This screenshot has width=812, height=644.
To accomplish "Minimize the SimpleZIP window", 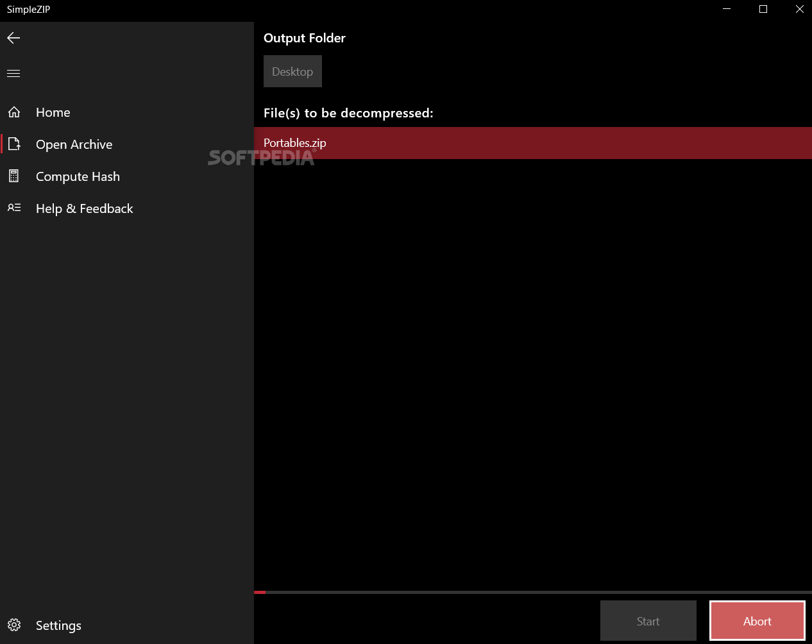I will 727,9.
